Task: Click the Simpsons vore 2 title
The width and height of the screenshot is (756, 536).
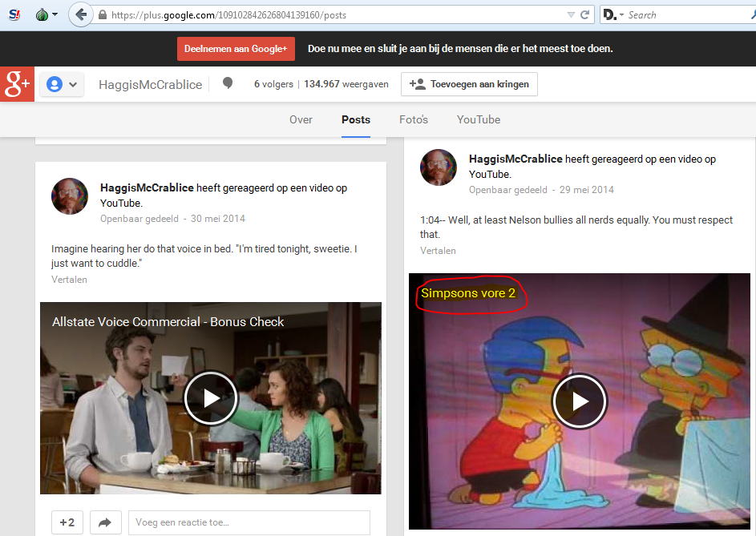Action: click(468, 293)
